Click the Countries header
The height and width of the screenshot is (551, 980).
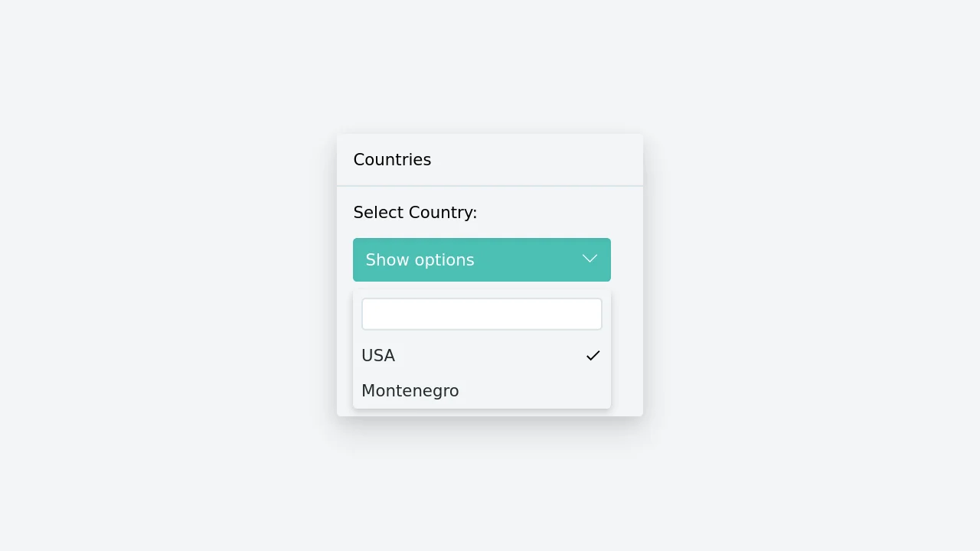point(392,159)
